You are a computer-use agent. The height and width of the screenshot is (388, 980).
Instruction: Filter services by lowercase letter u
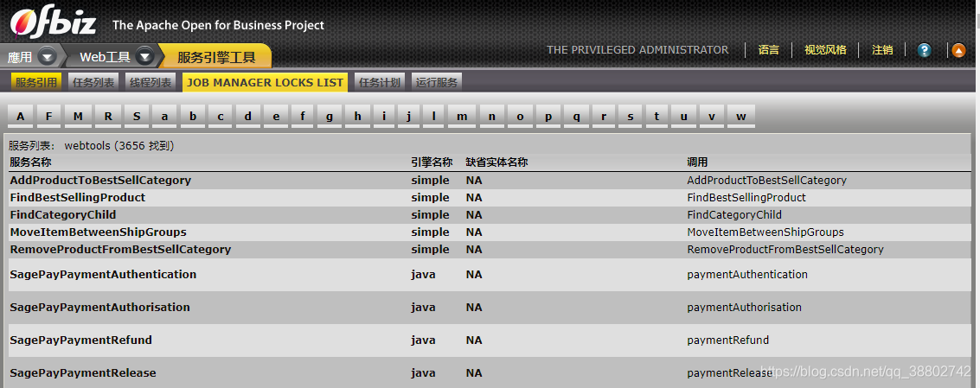coord(683,116)
